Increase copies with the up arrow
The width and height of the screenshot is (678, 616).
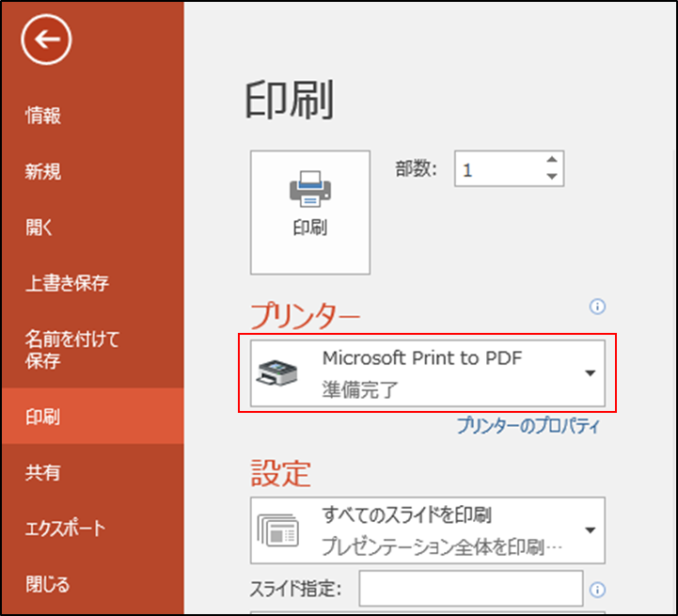[552, 160]
